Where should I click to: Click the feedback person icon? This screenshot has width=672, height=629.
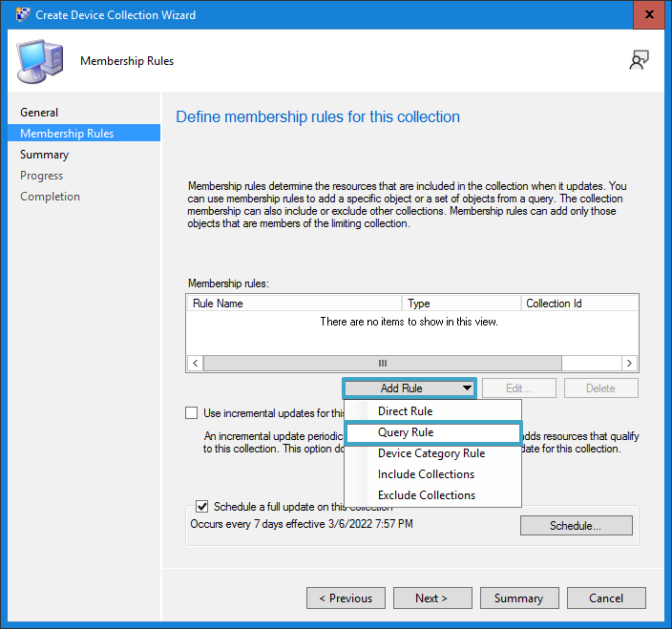click(x=639, y=60)
